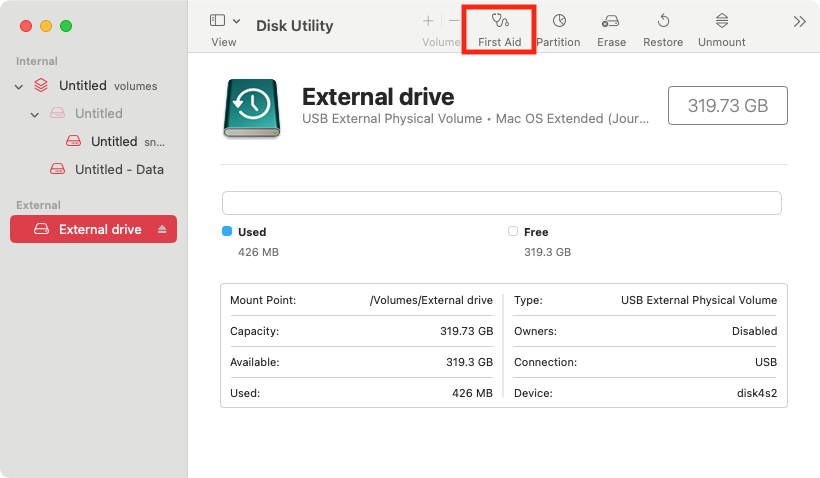The image size is (820, 478).
Task: Click the Owners value Disabled
Action: [x=754, y=331]
